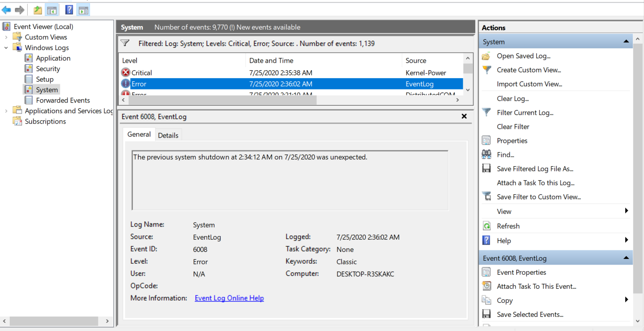This screenshot has width=644, height=331.
Task: Click Attach a Task To this Log
Action: [536, 183]
